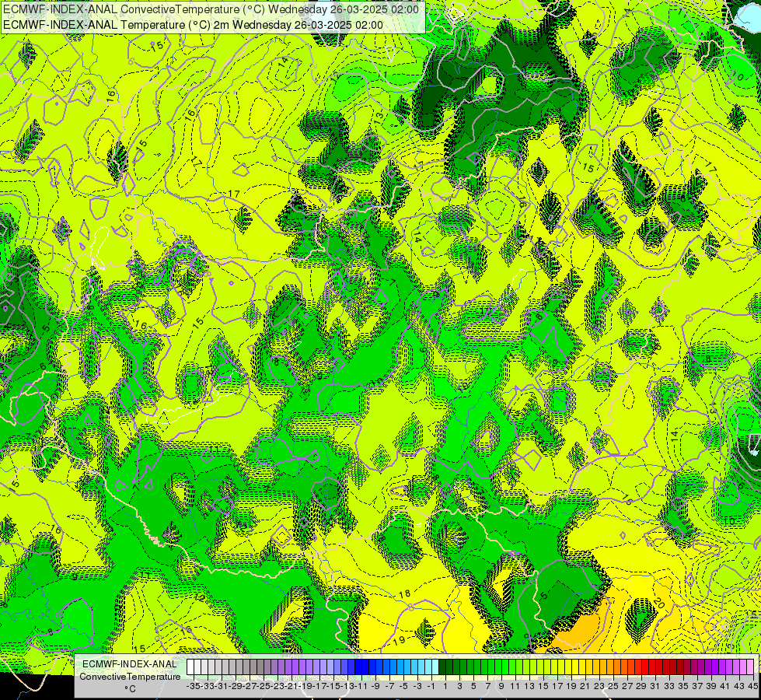This screenshot has height=700, width=761.
Task: Select the Temperature 2m title line
Action: [x=193, y=25]
